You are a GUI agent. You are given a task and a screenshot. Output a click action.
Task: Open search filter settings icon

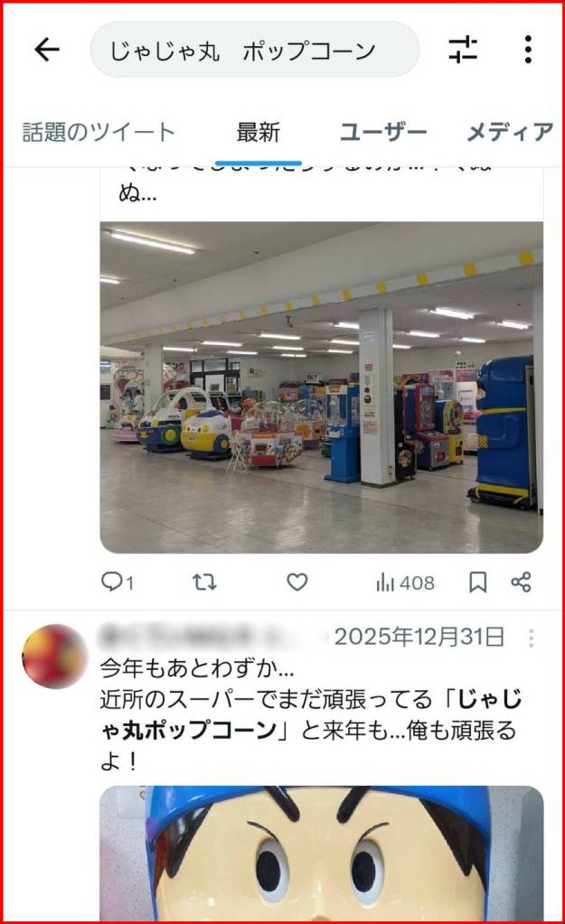(463, 50)
